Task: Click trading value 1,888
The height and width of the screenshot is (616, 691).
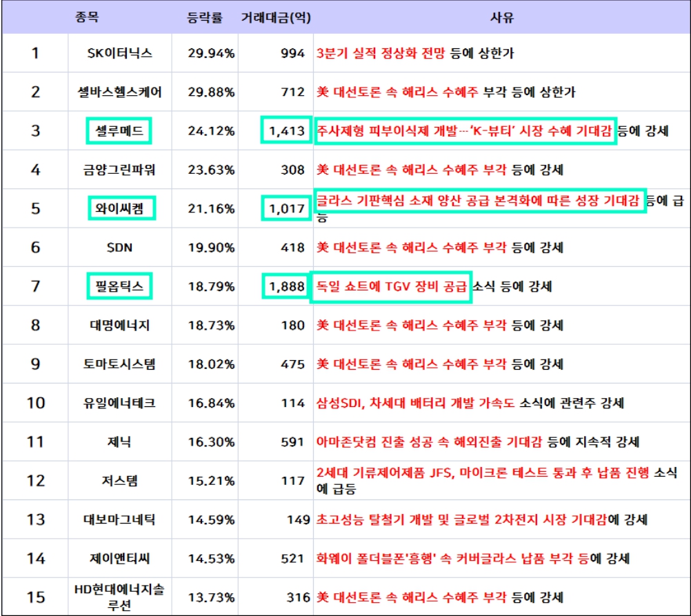Action: [287, 286]
